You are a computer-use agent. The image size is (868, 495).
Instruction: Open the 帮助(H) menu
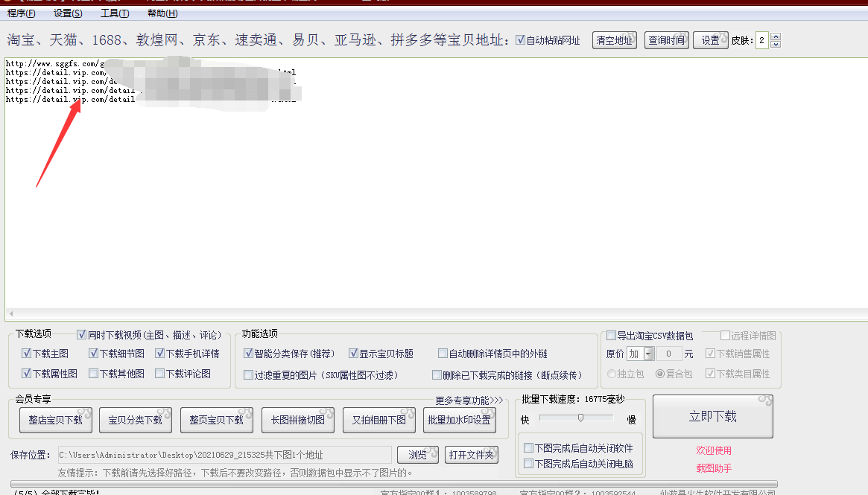click(161, 13)
